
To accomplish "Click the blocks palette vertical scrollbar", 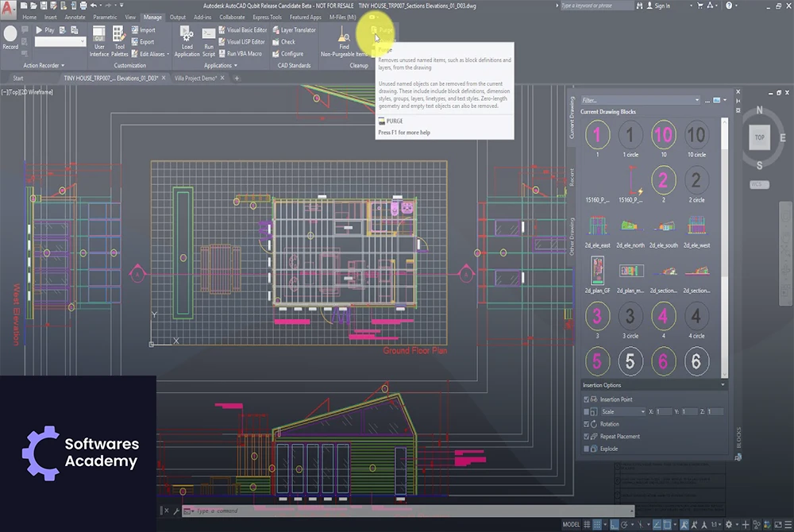I will coord(725,248).
